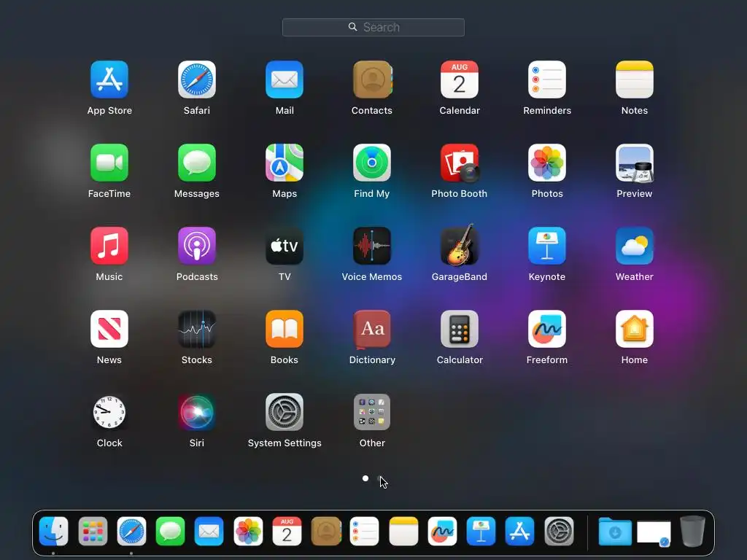Open Photos from the Dock
The width and height of the screenshot is (747, 560).
(x=248, y=531)
